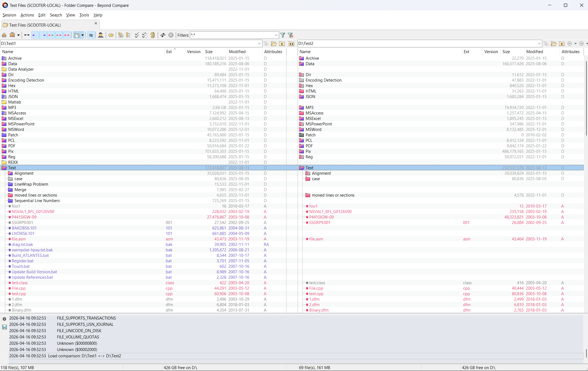The height and width of the screenshot is (371, 588).
Task: Close the Test Files (SCOOTER-LOCAL) tab
Action: click(x=96, y=23)
